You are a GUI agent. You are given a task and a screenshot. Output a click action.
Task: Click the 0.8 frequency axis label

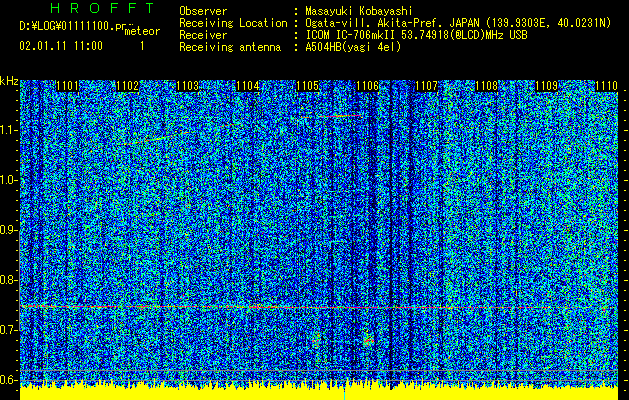pos(9,280)
